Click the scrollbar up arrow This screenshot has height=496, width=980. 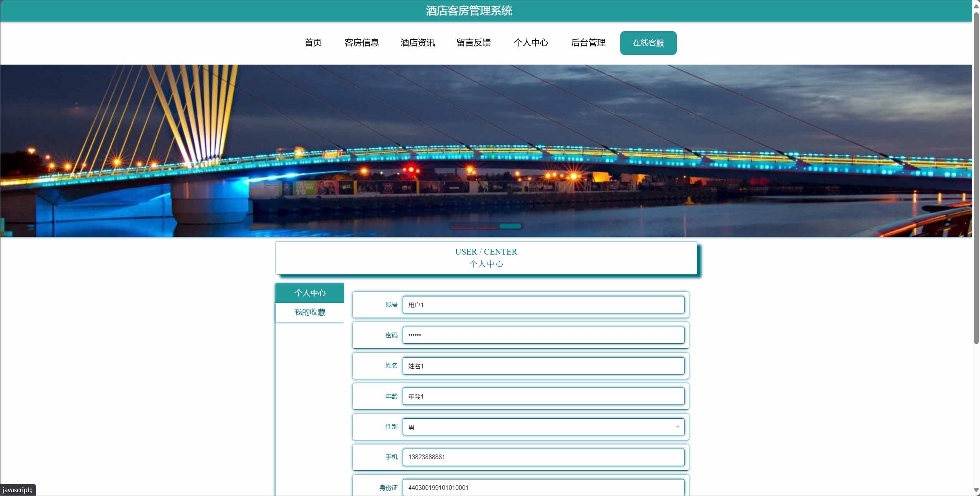976,6
